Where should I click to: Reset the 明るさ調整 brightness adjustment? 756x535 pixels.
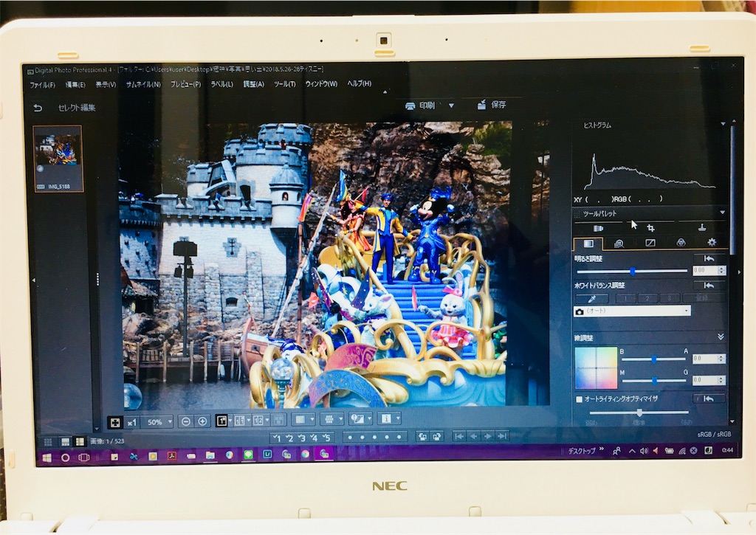pos(709,259)
